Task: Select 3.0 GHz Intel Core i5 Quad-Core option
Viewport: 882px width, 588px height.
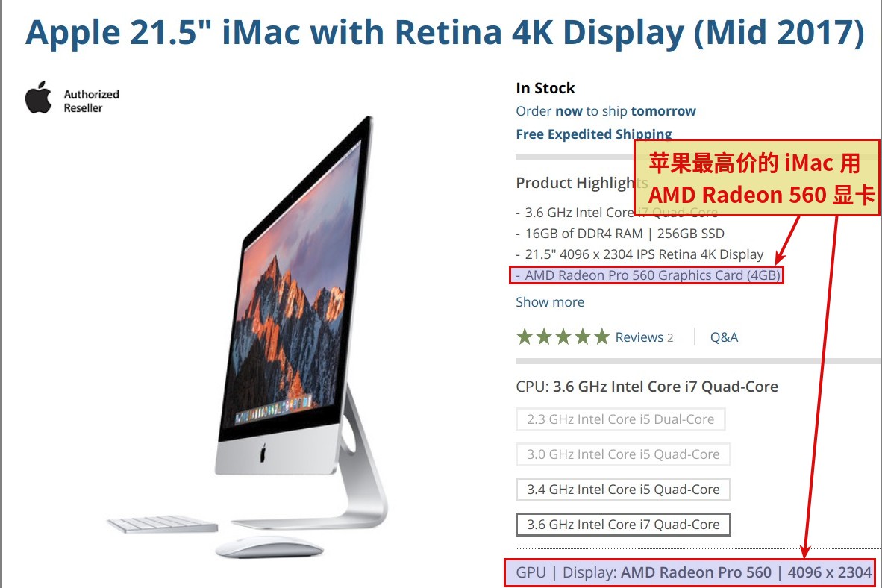Action: point(623,454)
